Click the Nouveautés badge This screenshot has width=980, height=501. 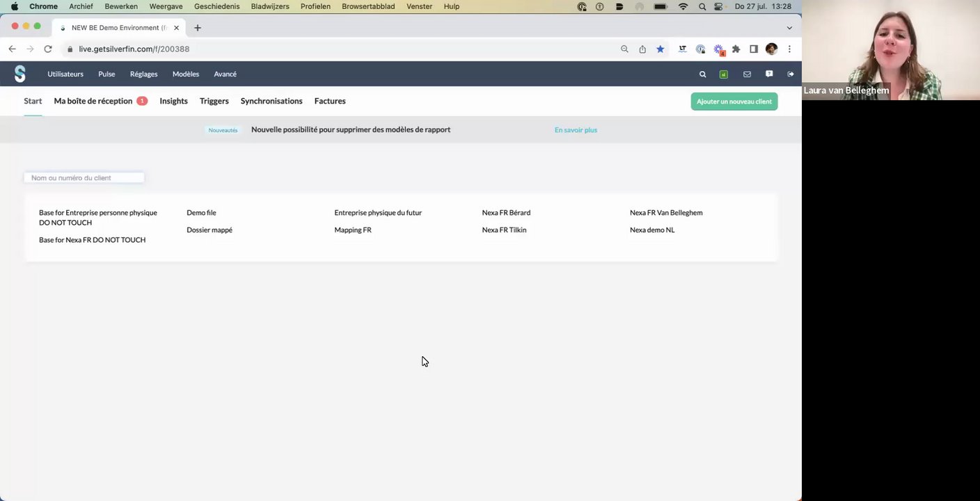point(223,130)
